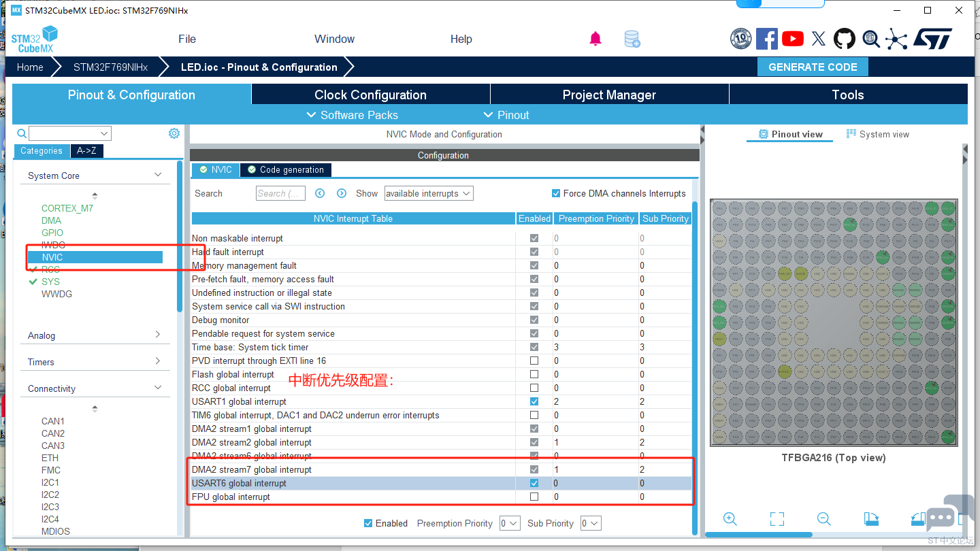This screenshot has height=551, width=980.
Task: Open the ST YouTube channel icon
Action: [793, 39]
